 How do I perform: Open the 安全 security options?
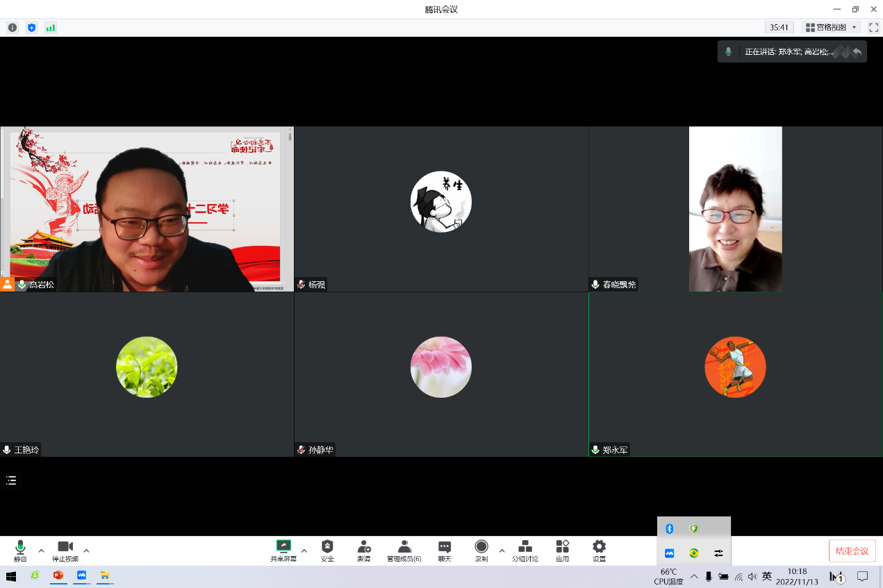pyautogui.click(x=327, y=551)
